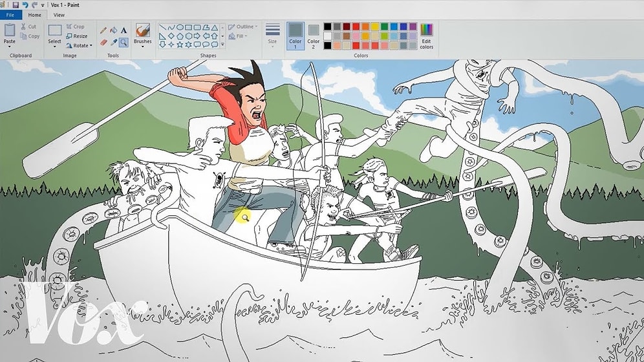The image size is (644, 362).
Task: Pick the Eraser tool
Action: coord(103,43)
